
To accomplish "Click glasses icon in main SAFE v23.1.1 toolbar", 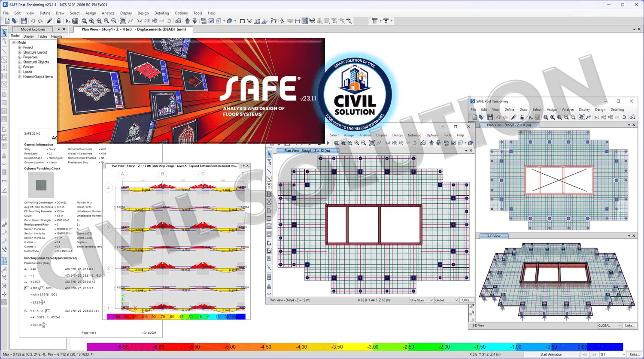I will click(178, 21).
